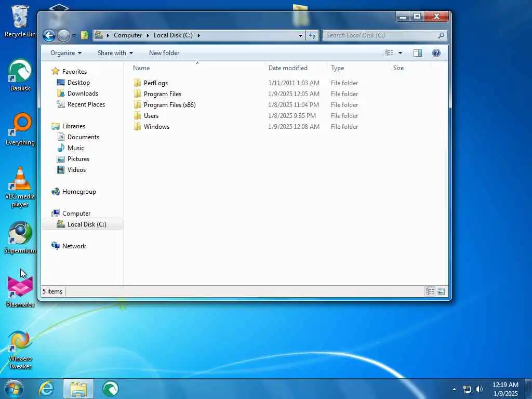Click the Windows folder date 1/9/2025 12:08 AM
The width and height of the screenshot is (532, 399).
pos(294,127)
